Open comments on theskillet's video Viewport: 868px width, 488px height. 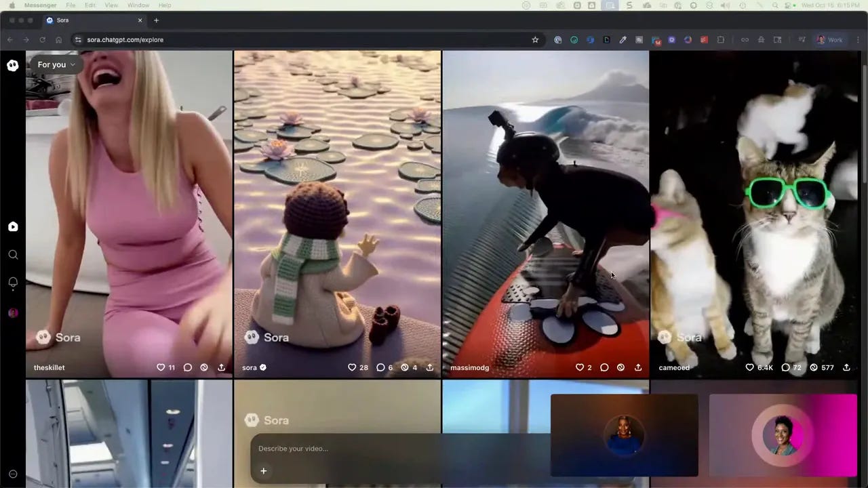(x=188, y=367)
